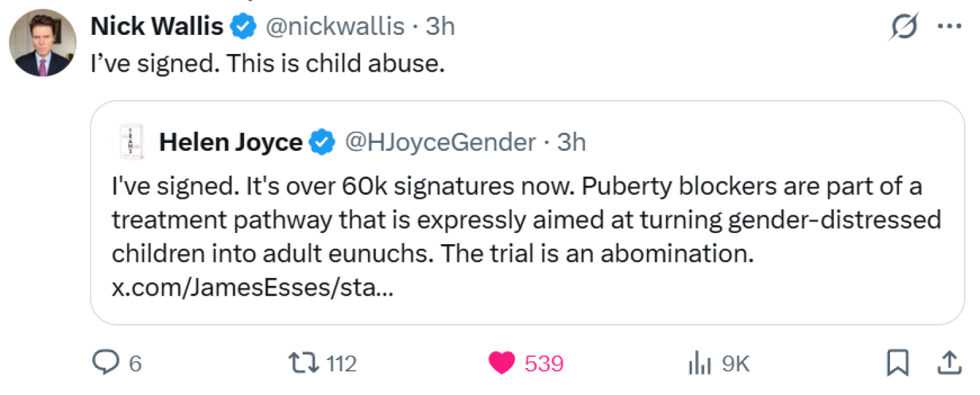Open Grok analysis for this post
Viewport: 980px width, 395px height.
904,26
